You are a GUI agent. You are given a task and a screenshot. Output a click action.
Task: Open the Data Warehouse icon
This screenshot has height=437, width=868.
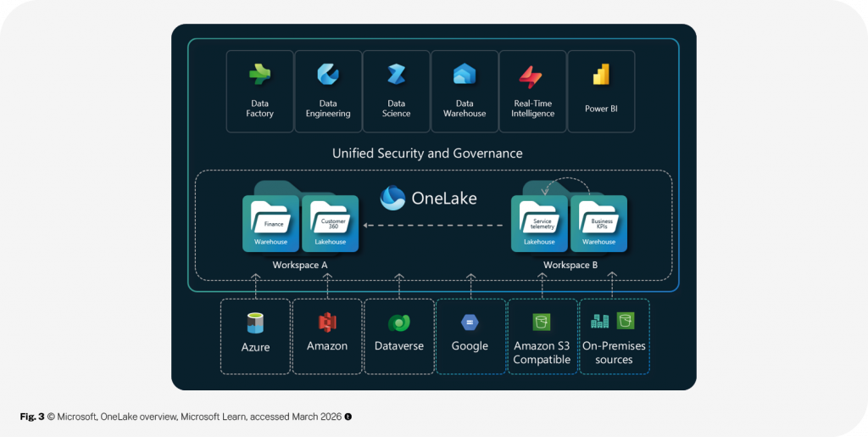pos(465,76)
